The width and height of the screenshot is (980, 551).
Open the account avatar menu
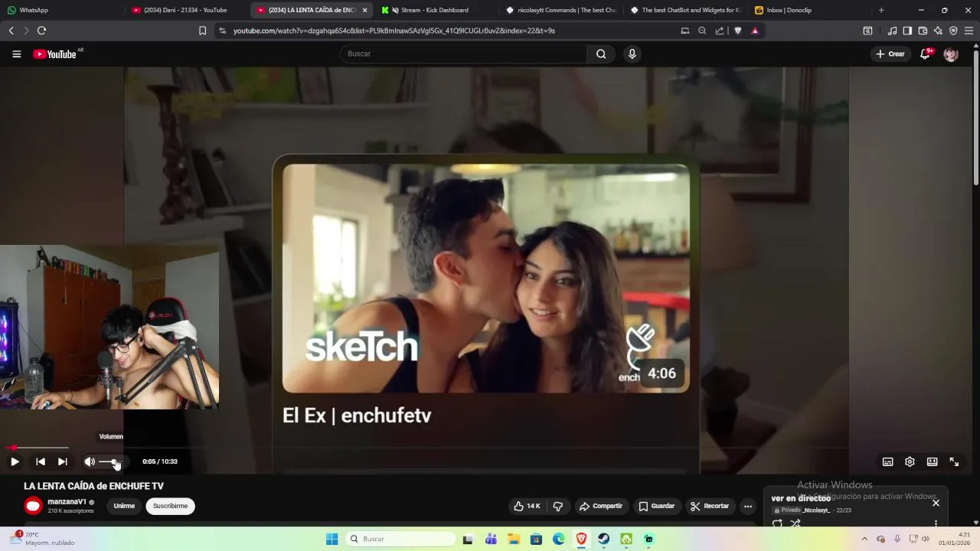click(951, 54)
